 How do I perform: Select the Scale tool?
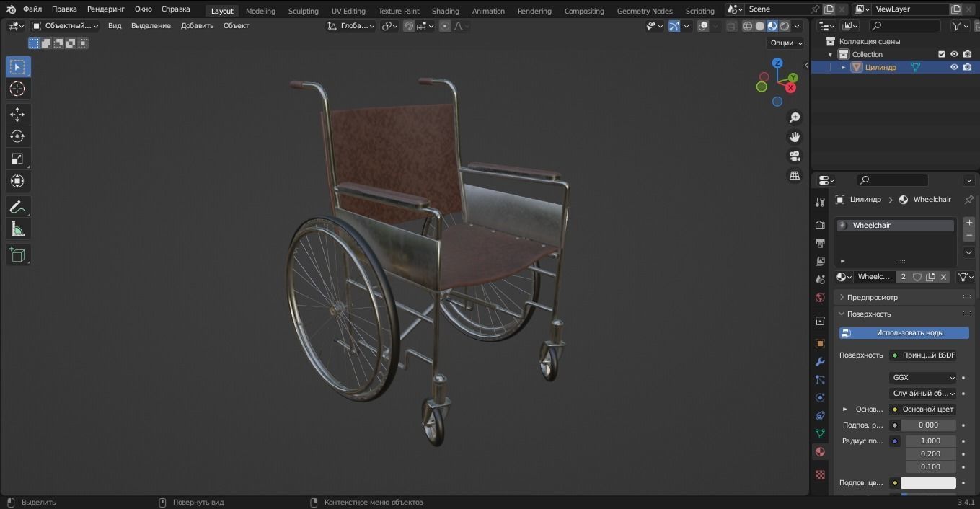click(x=18, y=159)
